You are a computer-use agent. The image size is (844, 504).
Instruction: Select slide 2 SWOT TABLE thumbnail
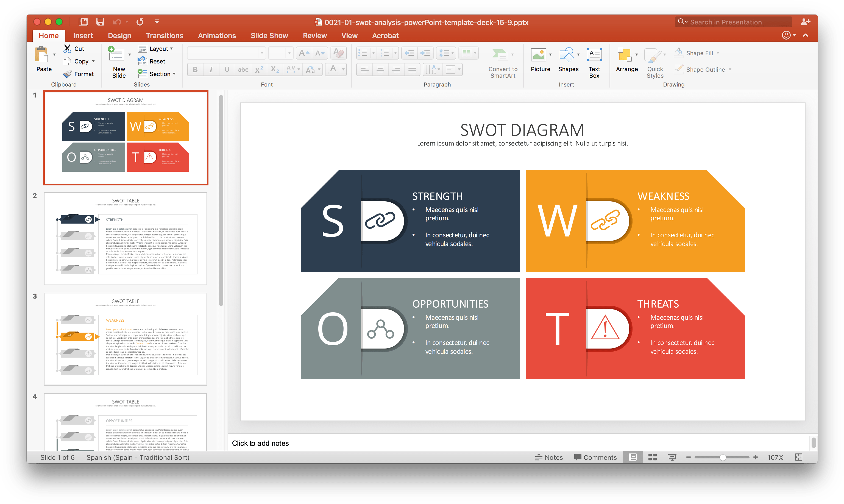tap(125, 238)
